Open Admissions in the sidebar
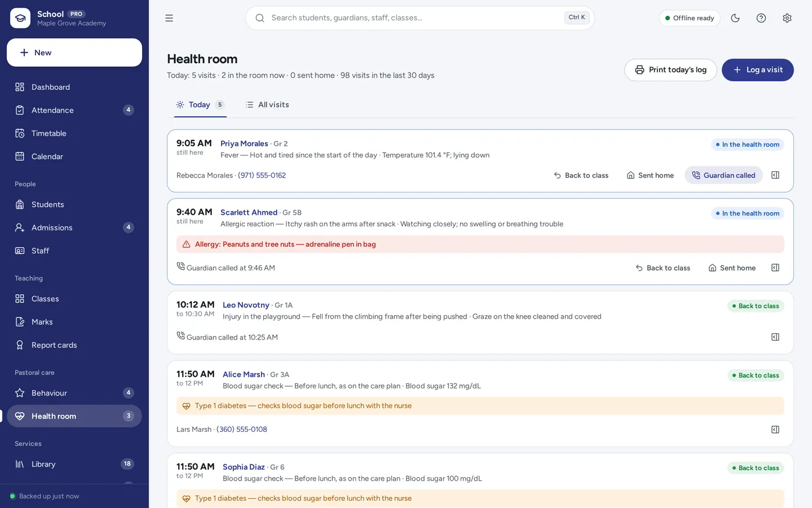 74,228
